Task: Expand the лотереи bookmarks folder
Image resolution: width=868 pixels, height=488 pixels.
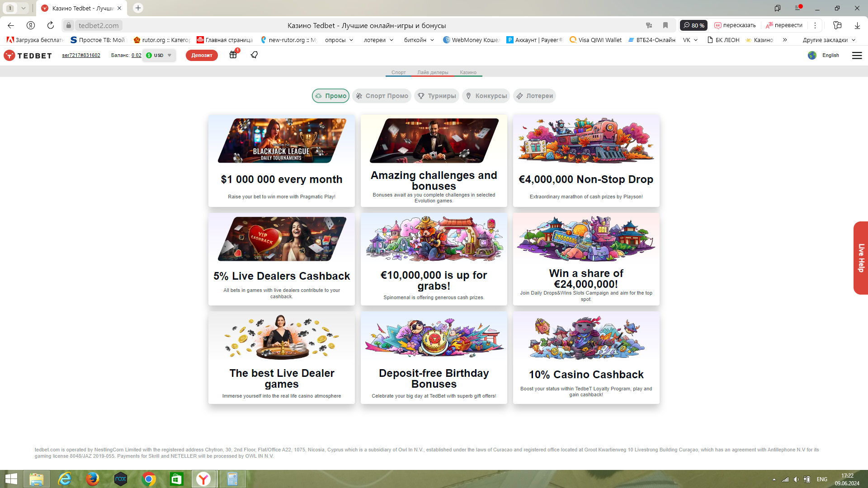Action: (x=378, y=40)
